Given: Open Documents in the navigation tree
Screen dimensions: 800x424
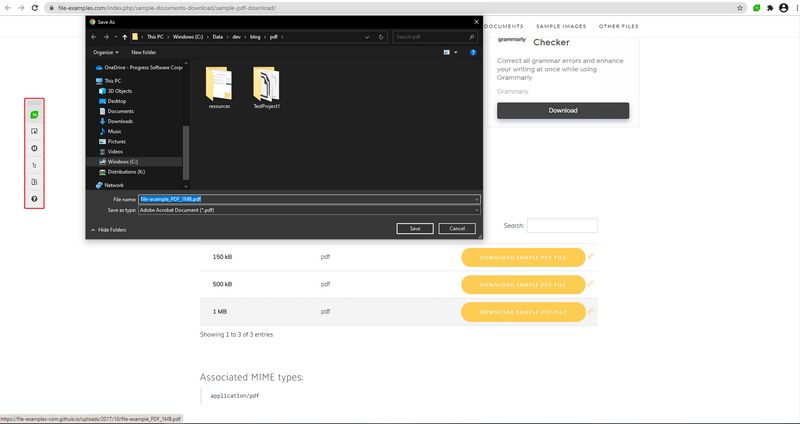Looking at the screenshot, I should [x=116, y=111].
